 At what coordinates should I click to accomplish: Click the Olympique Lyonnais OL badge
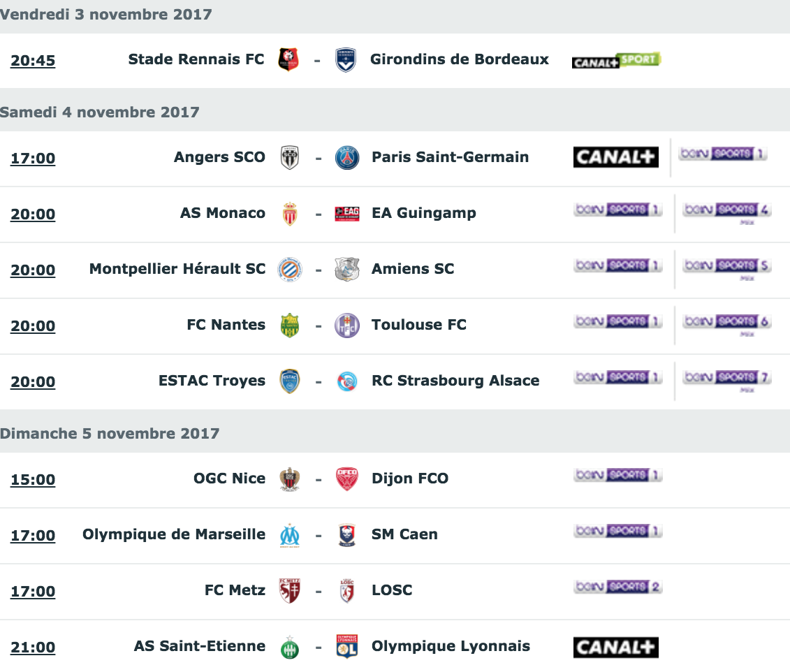click(x=347, y=646)
